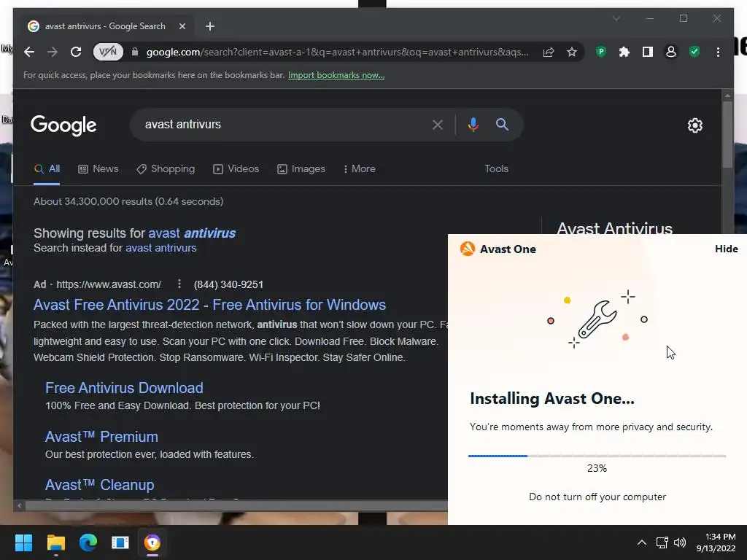Open the blue window app on taskbar

[x=120, y=542]
